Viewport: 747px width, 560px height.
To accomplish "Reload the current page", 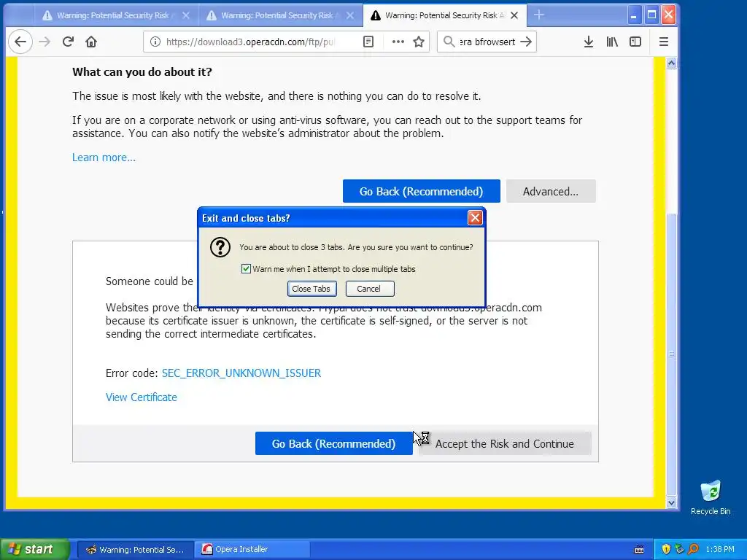I will tap(68, 42).
